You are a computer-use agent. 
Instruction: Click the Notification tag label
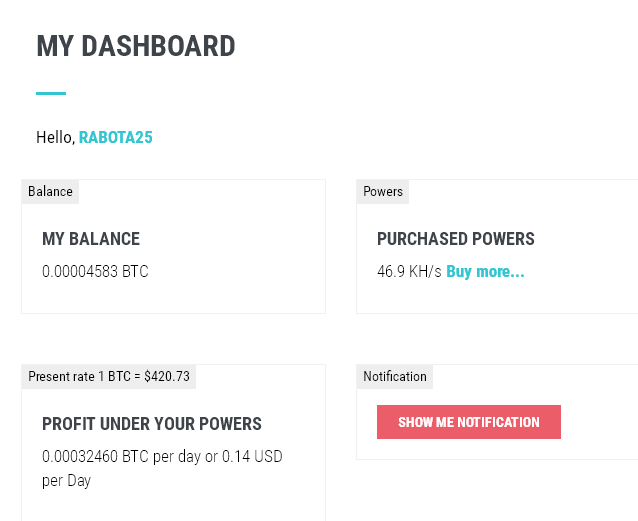tap(395, 376)
